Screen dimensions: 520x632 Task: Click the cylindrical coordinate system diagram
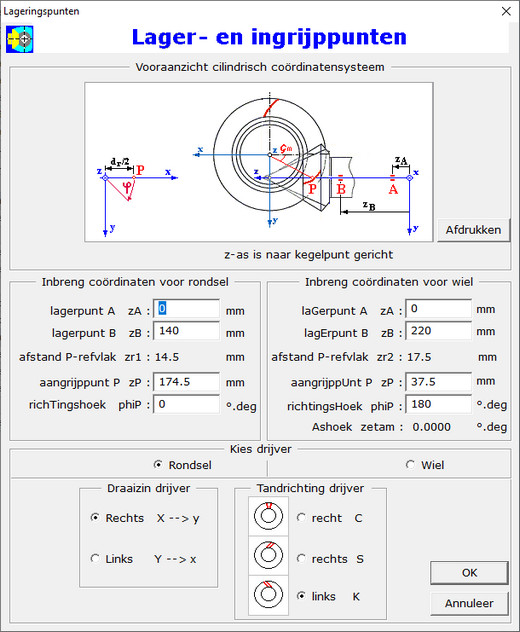point(259,162)
